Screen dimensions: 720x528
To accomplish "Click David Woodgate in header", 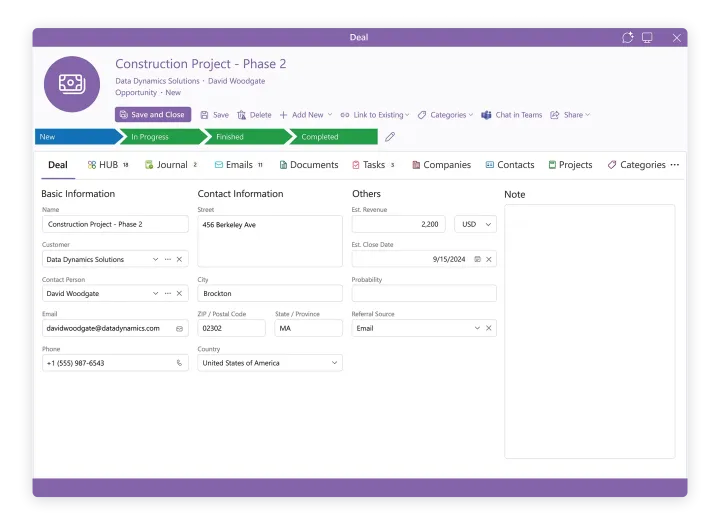I will click(236, 81).
